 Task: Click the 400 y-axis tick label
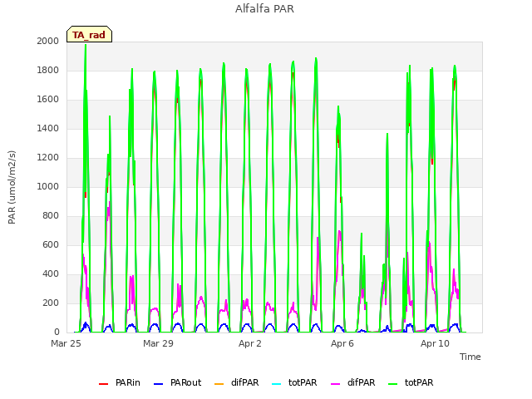(51, 273)
